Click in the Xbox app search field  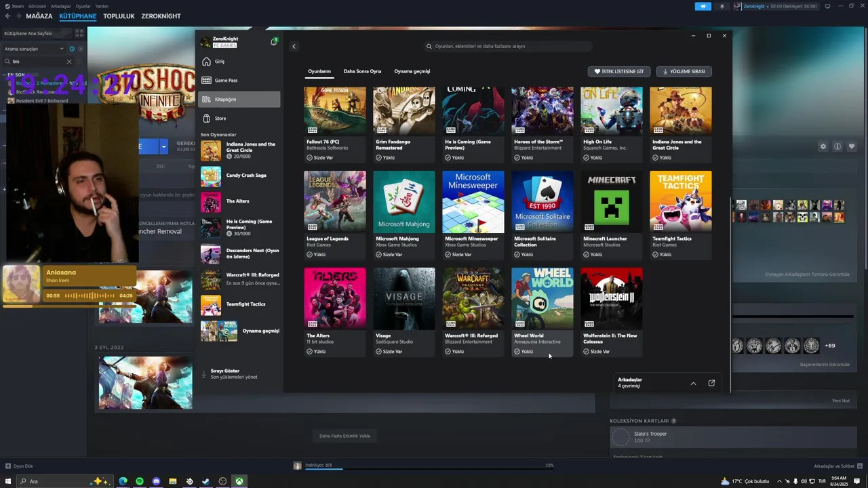click(x=507, y=46)
